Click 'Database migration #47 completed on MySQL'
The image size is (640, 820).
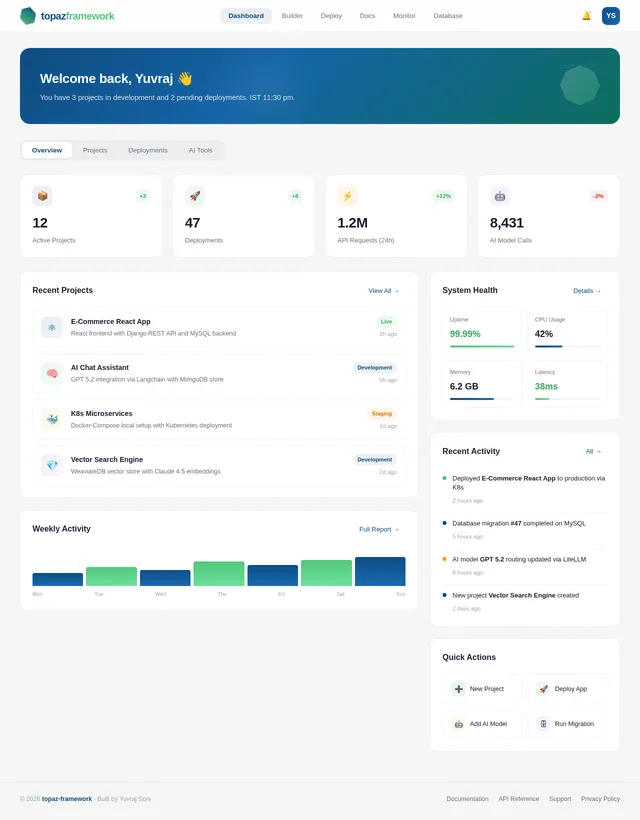click(519, 523)
